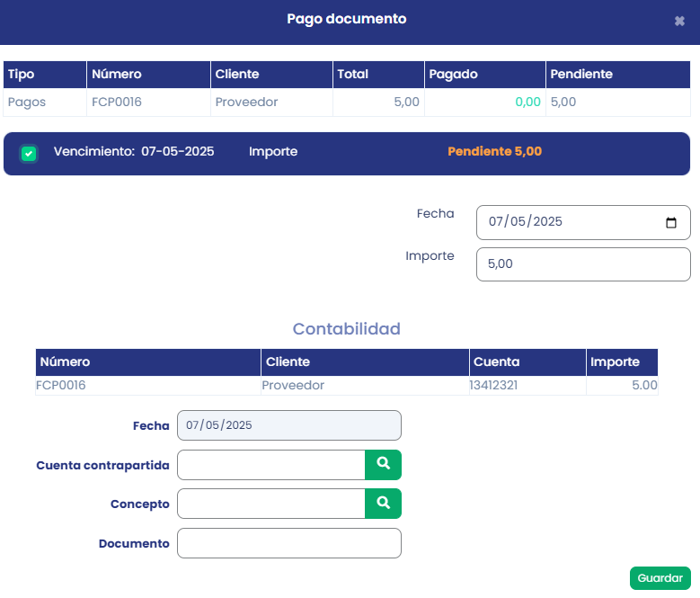The width and height of the screenshot is (700, 598).
Task: Click search icon next to Concepto
Action: tap(383, 504)
